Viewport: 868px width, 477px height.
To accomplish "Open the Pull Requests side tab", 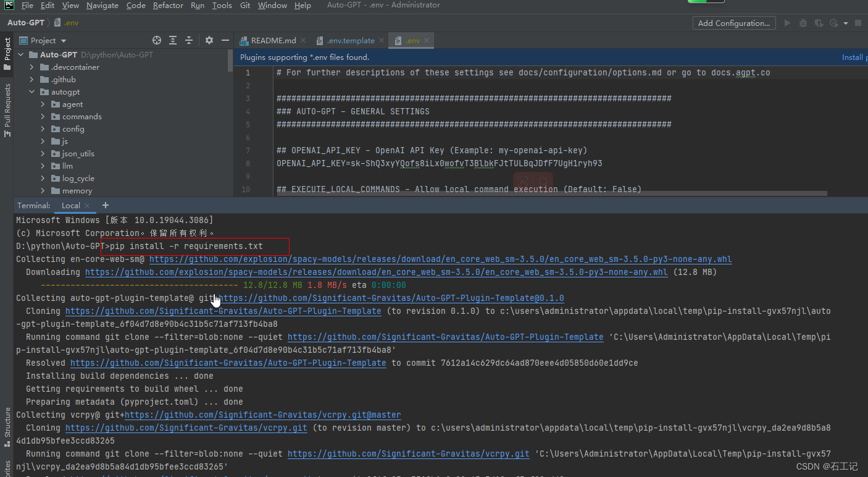I will 7,111.
